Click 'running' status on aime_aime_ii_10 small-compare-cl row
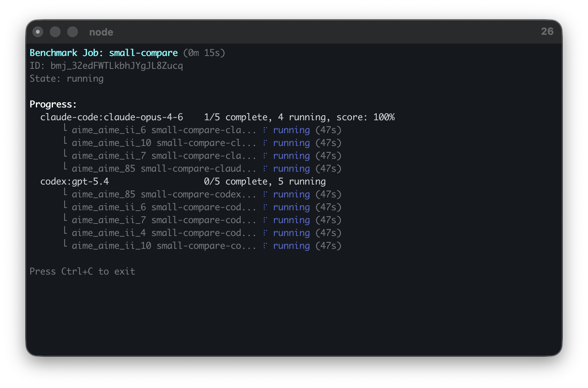 (291, 143)
